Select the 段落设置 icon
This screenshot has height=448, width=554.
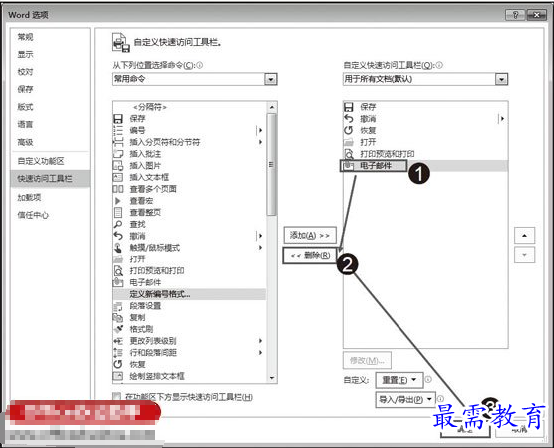point(118,306)
